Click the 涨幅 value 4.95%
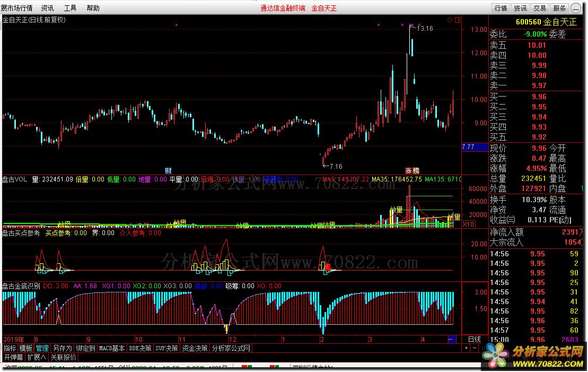The image size is (588, 372). tap(536, 168)
